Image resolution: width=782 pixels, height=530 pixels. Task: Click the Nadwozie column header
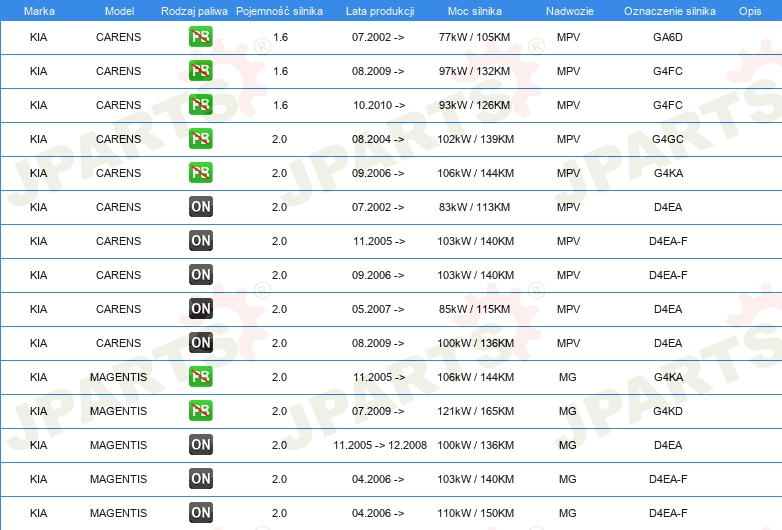[570, 11]
